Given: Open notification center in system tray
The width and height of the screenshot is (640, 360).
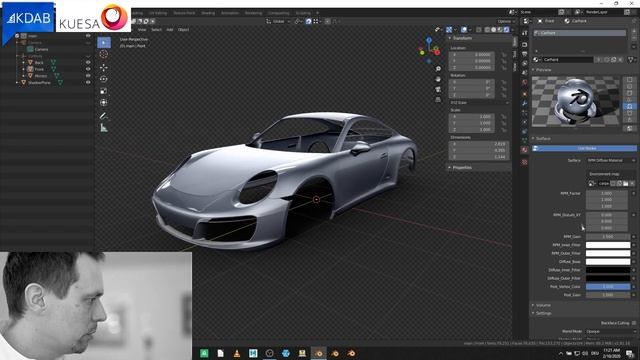Looking at the screenshot, I should click(630, 353).
